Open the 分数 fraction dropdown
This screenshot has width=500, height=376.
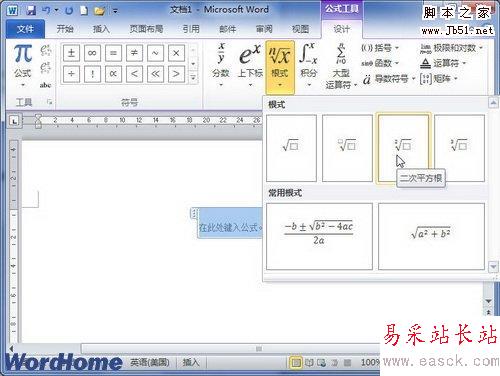(x=221, y=65)
